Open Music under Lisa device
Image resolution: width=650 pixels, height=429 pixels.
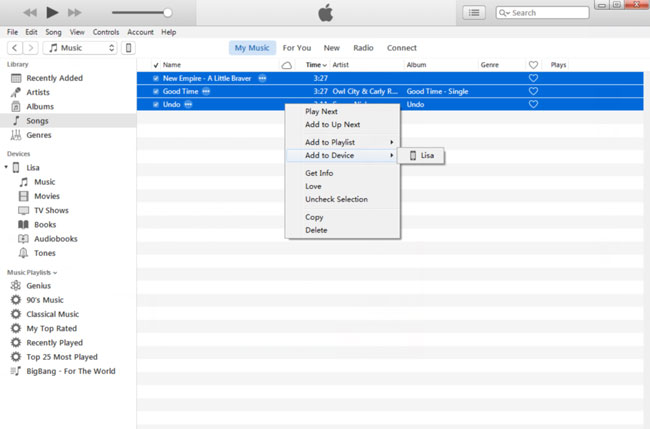tap(44, 182)
